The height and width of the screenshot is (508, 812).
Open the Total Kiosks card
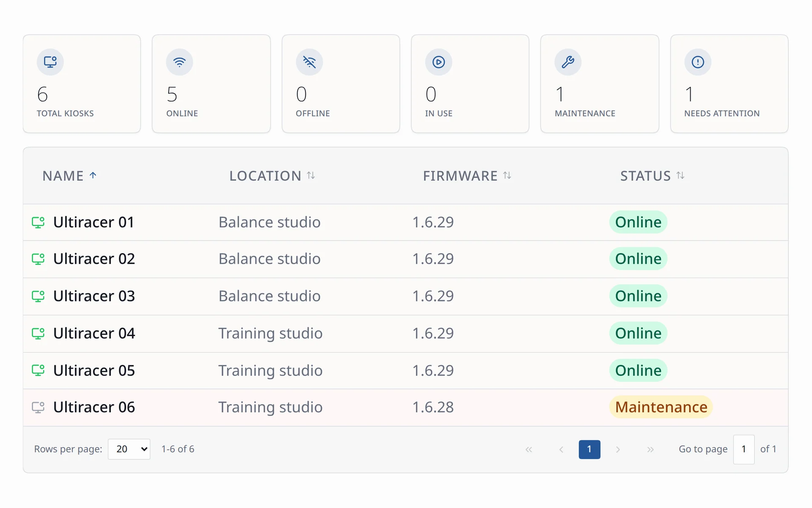coord(82,84)
